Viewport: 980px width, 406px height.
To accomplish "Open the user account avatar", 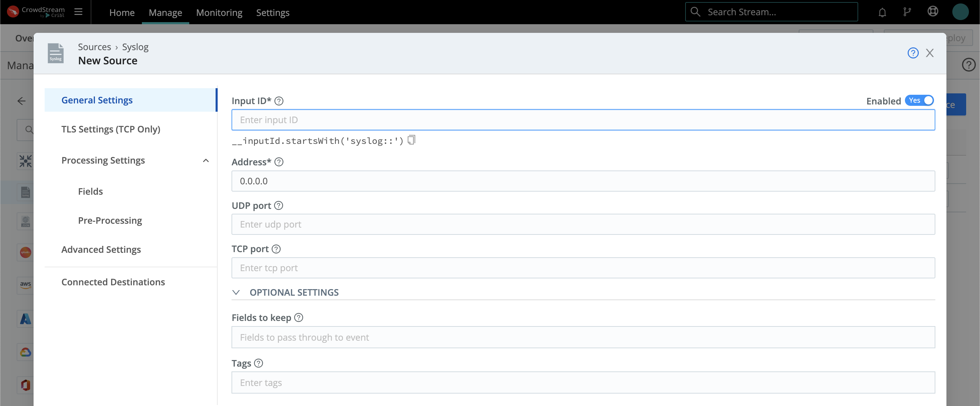I will [960, 12].
